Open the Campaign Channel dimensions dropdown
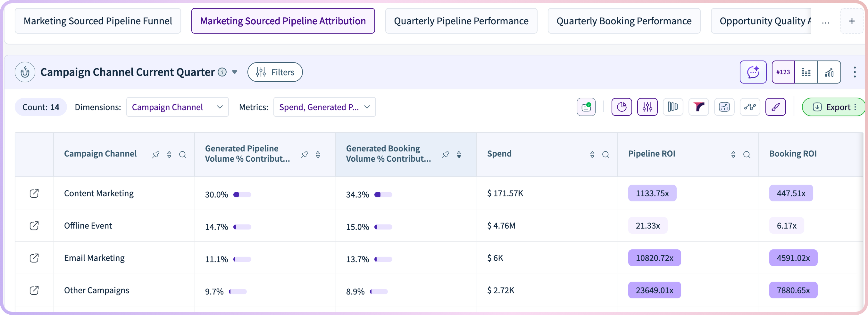 [x=177, y=107]
